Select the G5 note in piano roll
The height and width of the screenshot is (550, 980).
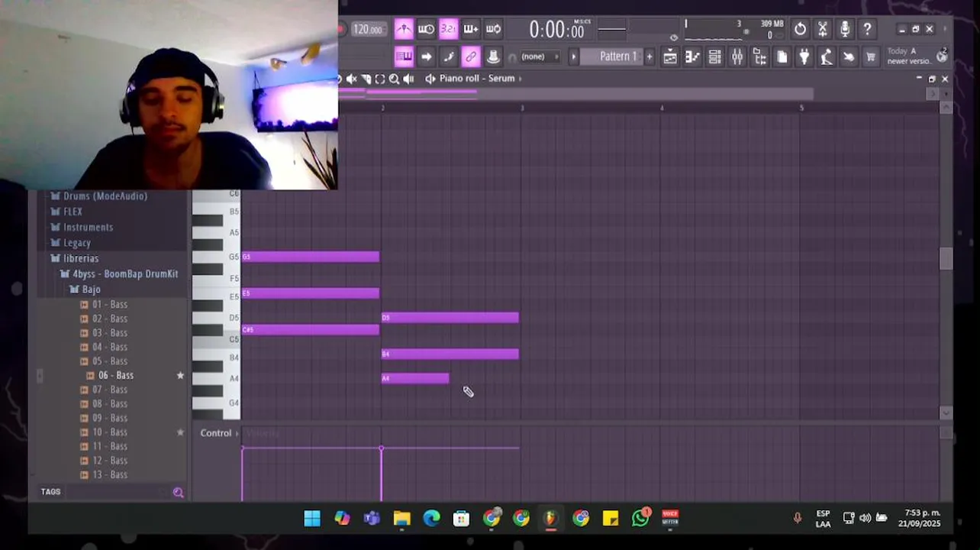pyautogui.click(x=311, y=257)
